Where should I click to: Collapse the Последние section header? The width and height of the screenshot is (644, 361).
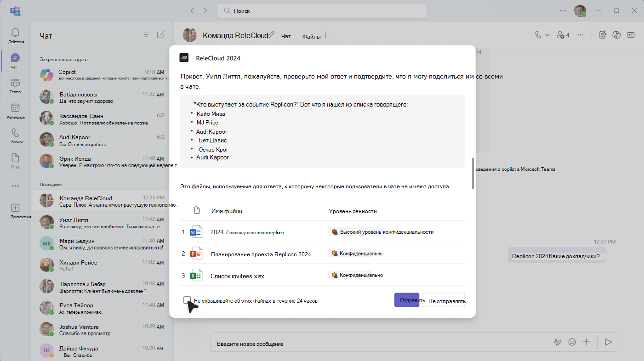point(51,184)
